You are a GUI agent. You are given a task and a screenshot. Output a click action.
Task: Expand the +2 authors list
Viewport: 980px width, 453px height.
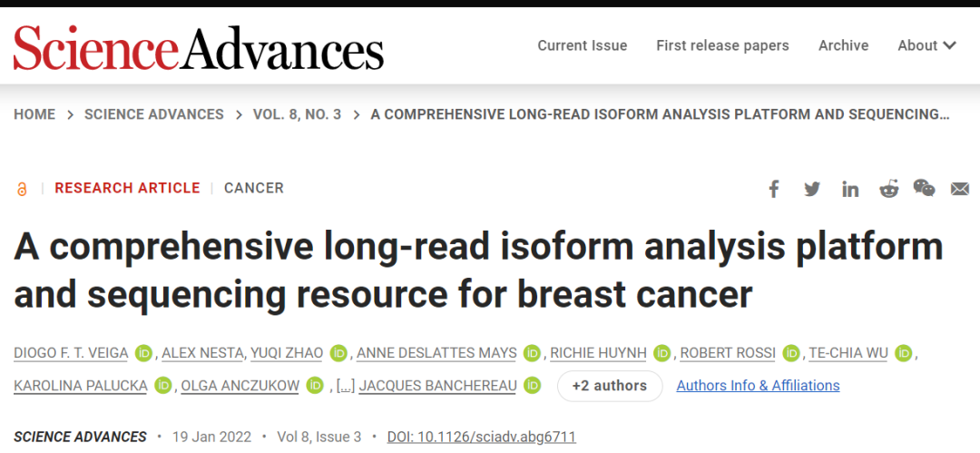click(610, 386)
